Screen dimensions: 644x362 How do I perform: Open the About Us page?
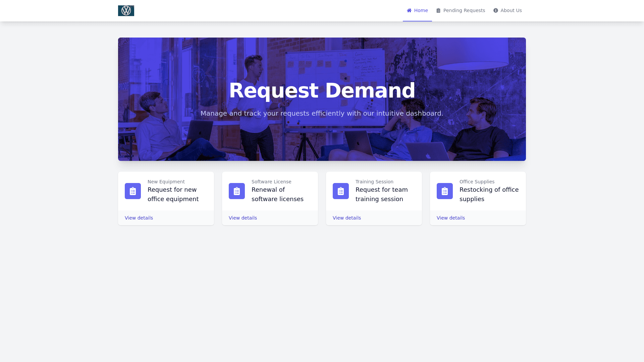pos(511,10)
